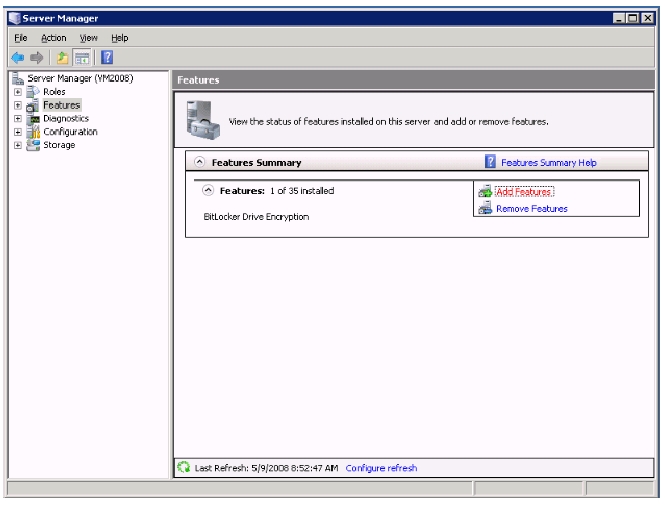The height and width of the screenshot is (505, 665).
Task: Open the Features Summary Help link
Action: [549, 162]
